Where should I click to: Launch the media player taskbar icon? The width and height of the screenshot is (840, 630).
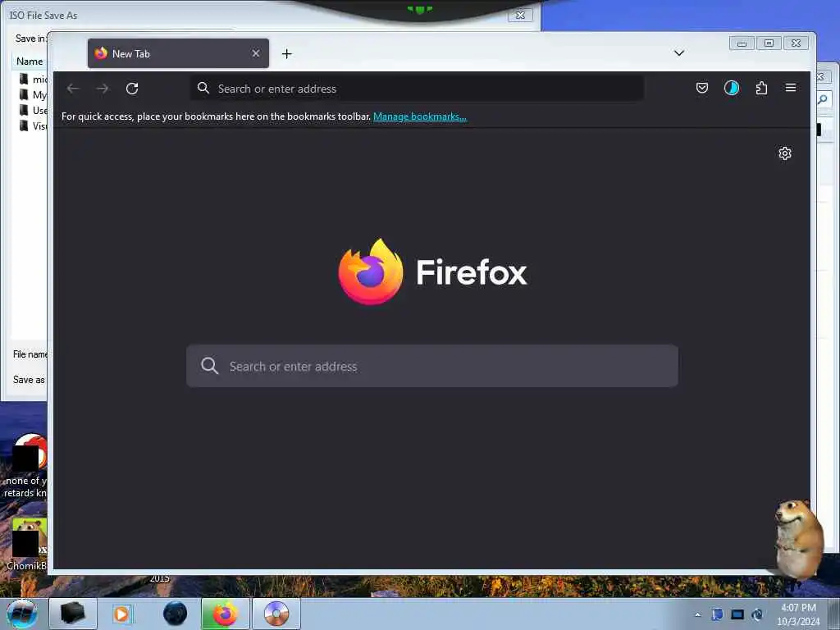point(121,614)
